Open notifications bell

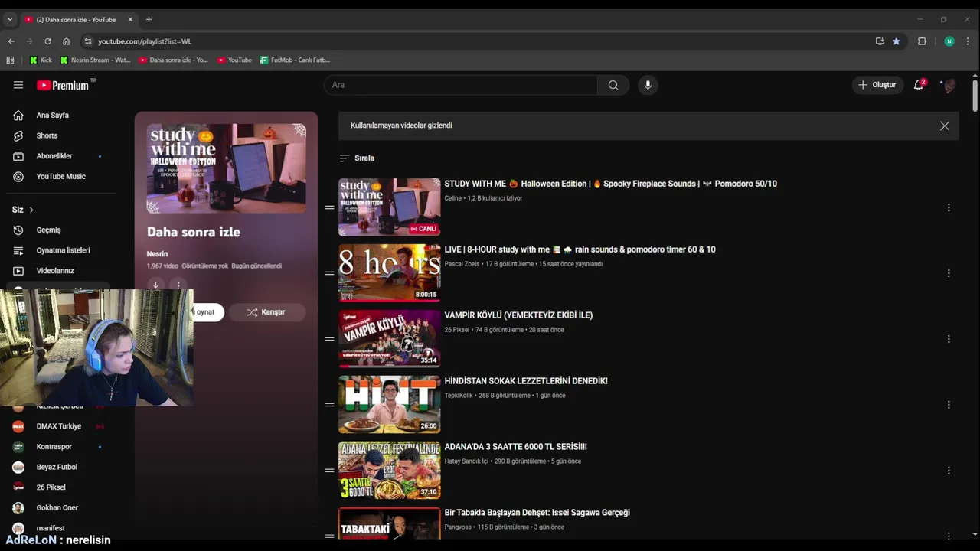point(919,85)
